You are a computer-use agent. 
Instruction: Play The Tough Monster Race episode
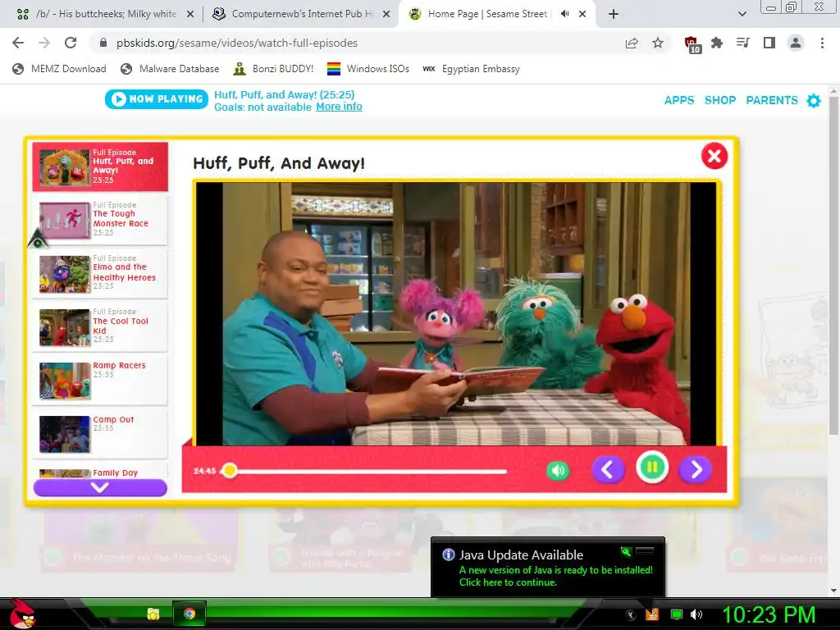pos(100,220)
